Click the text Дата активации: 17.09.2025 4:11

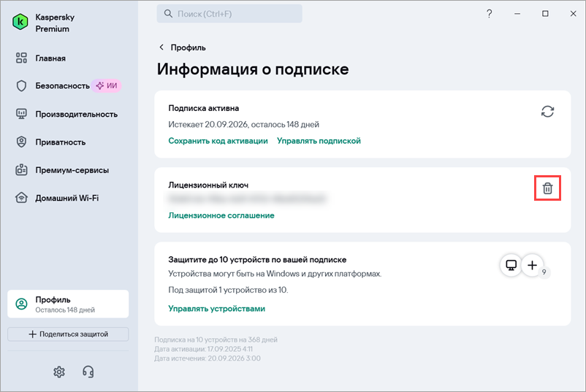tap(203, 349)
